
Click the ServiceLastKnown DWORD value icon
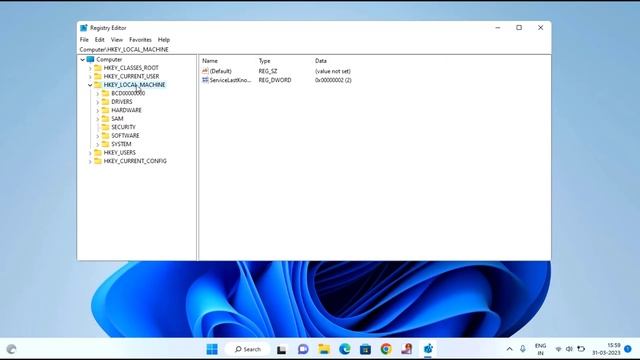pos(205,80)
